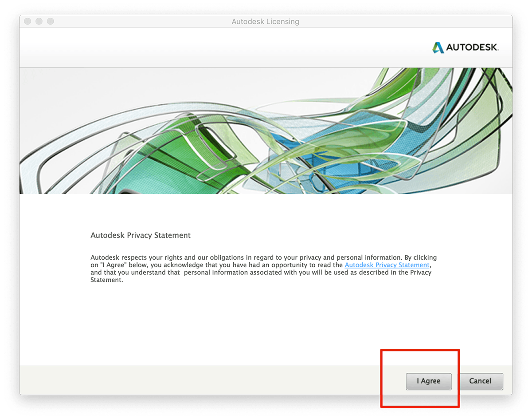The image size is (532, 419).
Task: Click the Autodesk Licensing title text
Action: [266, 21]
